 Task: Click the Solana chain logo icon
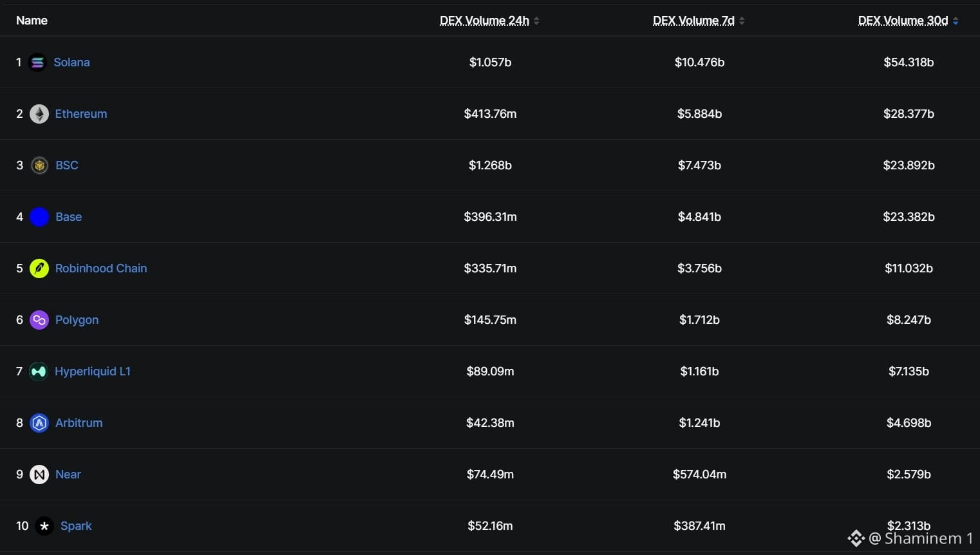37,62
